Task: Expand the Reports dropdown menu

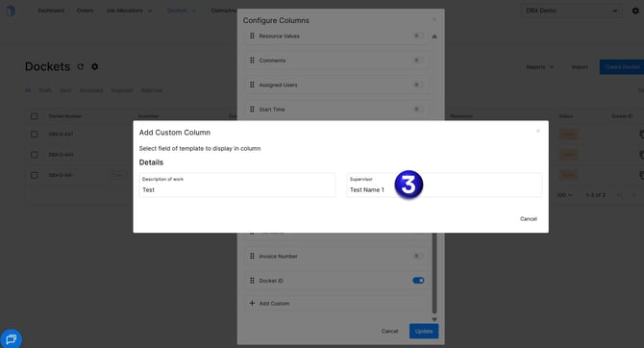Action: coord(540,67)
